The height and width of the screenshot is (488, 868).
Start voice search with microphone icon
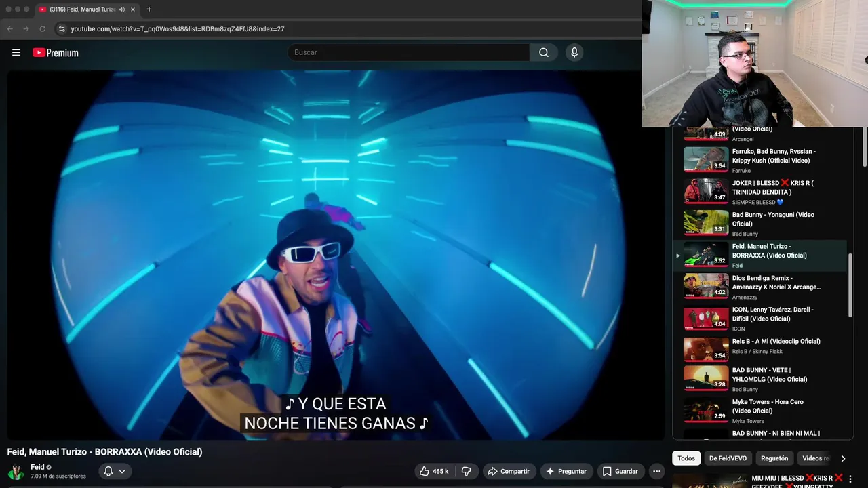574,52
